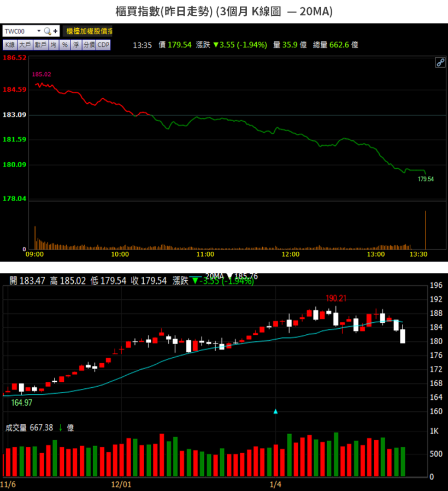Click the tall volume spike at 13:30
448x491 pixels.
tap(426, 229)
